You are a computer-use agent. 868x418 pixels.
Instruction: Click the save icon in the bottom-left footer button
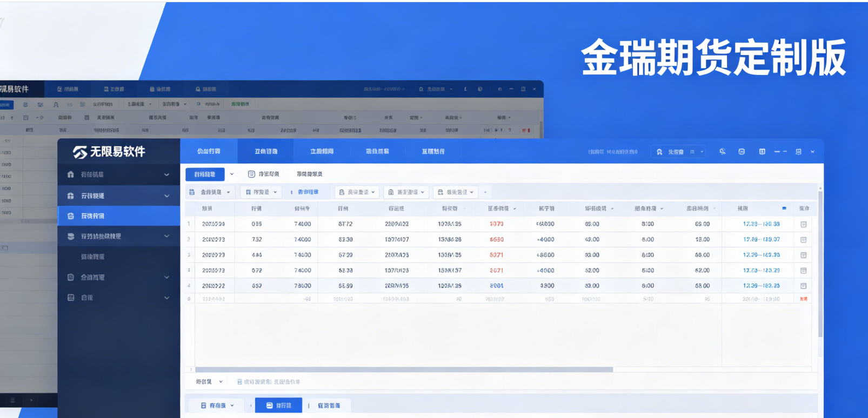tap(203, 405)
